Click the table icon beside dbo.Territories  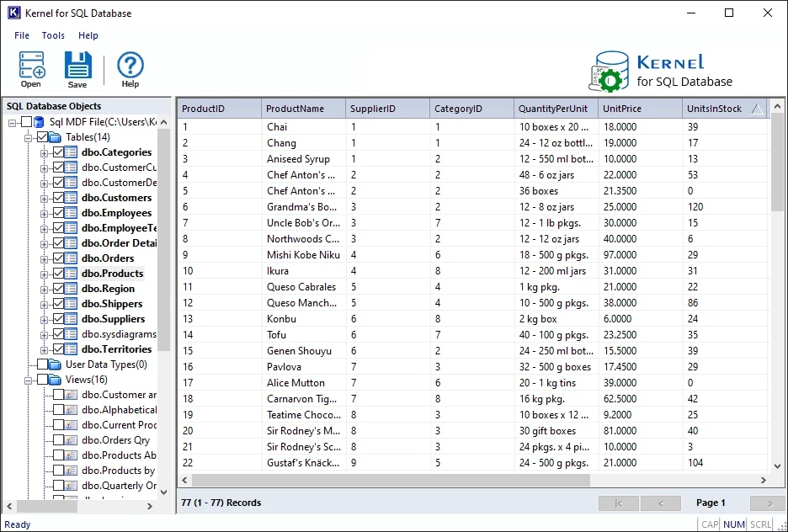(71, 348)
